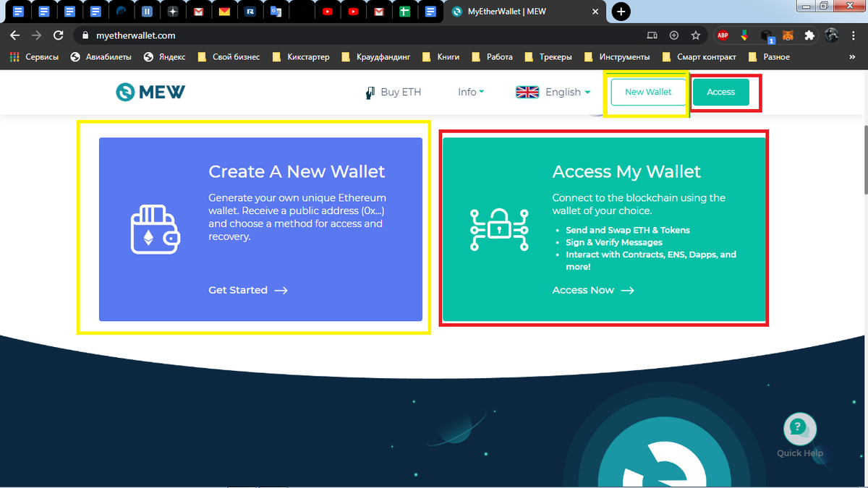The image size is (868, 488).
Task: Open the Смарт контракт bookmark folder
Action: pyautogui.click(x=699, y=56)
